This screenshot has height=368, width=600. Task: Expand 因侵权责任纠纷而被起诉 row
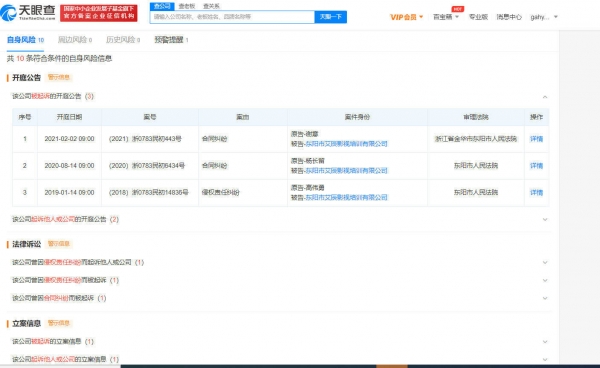[x=545, y=280]
